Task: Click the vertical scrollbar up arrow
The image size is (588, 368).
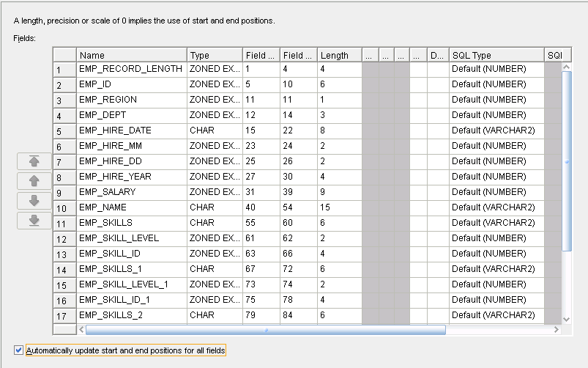Action: tap(565, 68)
